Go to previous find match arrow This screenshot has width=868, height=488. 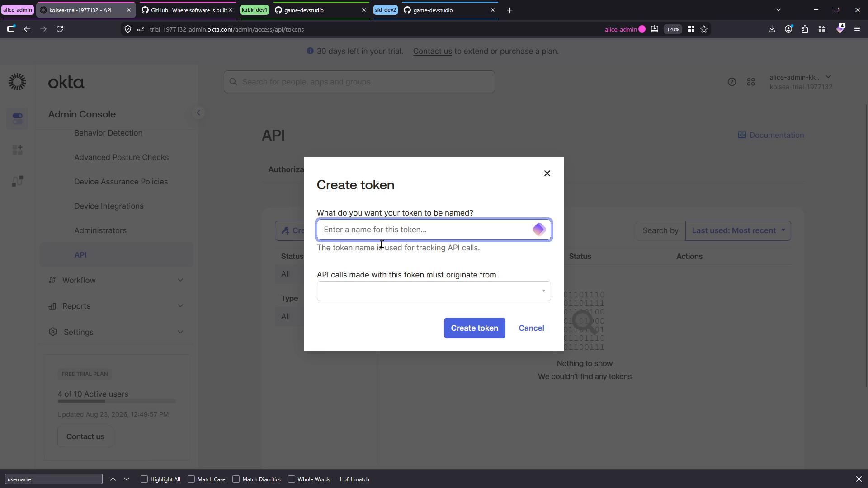113,479
